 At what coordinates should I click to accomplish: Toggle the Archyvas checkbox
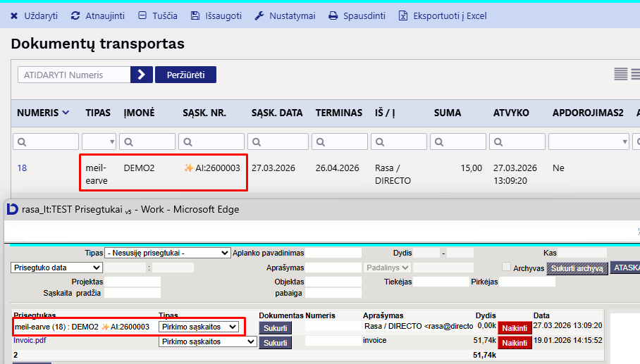click(506, 268)
